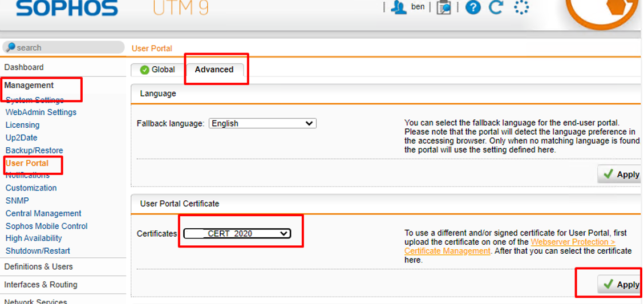This screenshot has width=644, height=304.
Task: Open Sophos Mobile Control
Action: click(46, 226)
